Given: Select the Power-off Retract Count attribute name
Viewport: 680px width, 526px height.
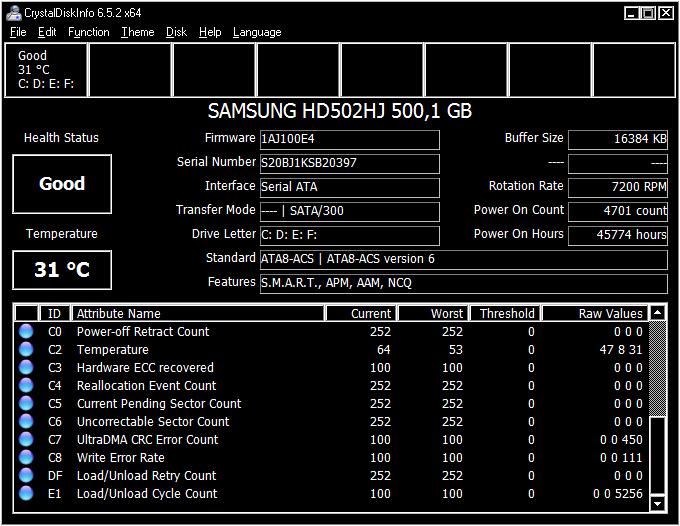Looking at the screenshot, I should 143,332.
